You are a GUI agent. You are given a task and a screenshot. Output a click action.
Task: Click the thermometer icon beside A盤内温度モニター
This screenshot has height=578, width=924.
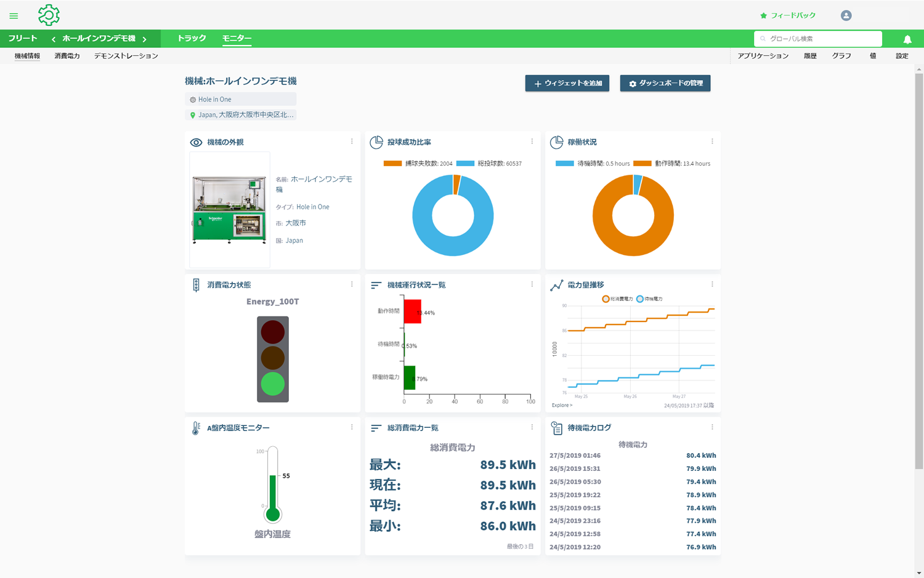tap(196, 428)
